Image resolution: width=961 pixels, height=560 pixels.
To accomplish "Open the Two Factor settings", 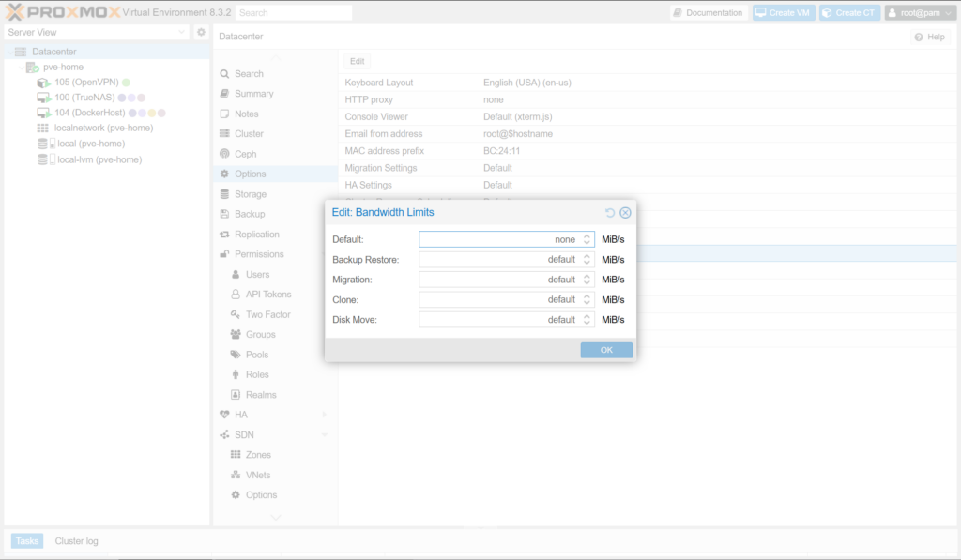I will coord(267,314).
